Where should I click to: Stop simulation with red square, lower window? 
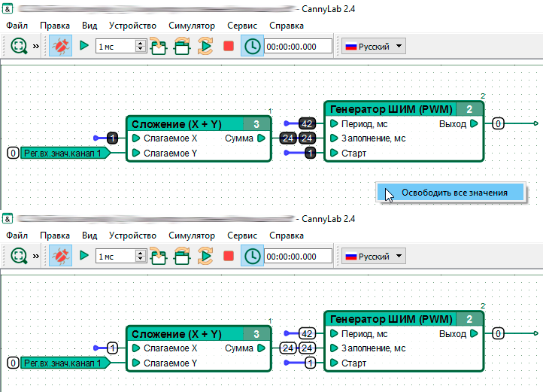(x=229, y=256)
